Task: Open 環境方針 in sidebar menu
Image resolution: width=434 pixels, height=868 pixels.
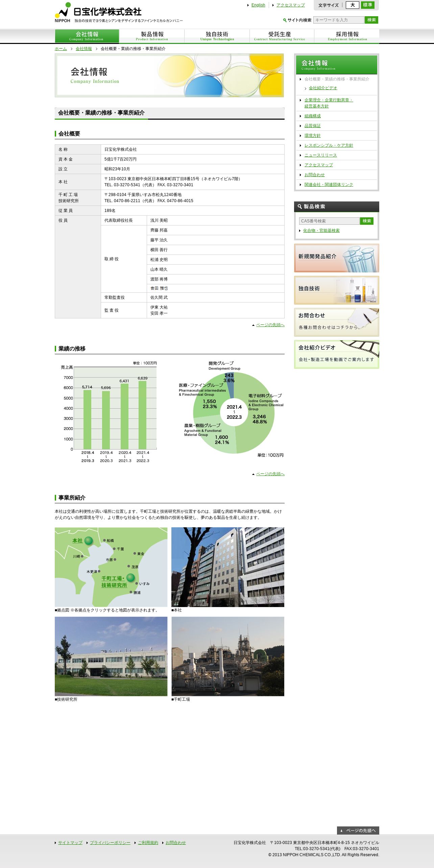Action: [x=313, y=136]
